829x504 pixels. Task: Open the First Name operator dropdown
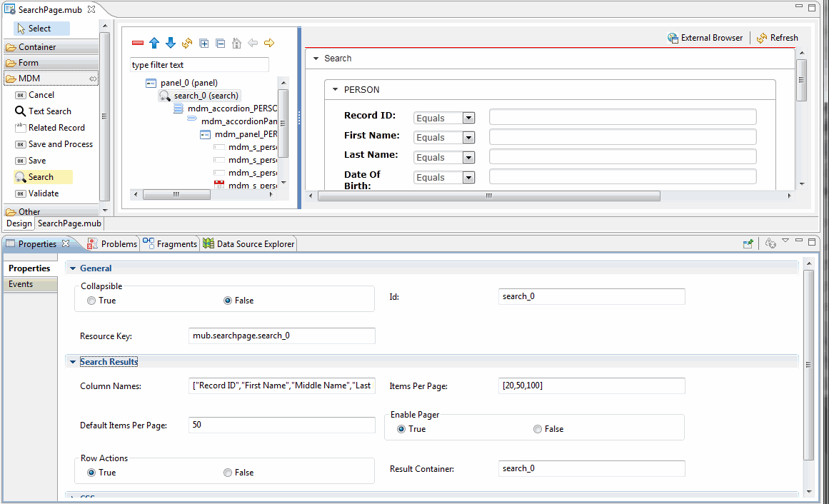(x=468, y=138)
